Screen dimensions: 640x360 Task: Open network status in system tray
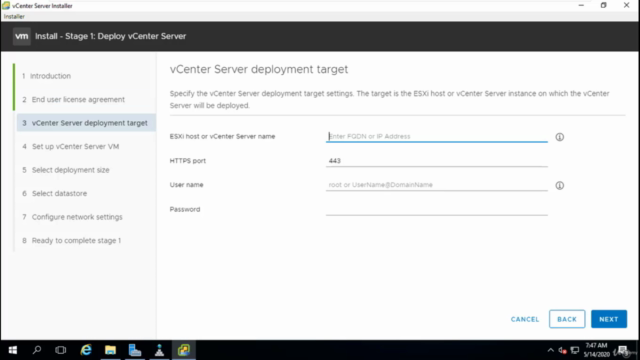click(575, 350)
